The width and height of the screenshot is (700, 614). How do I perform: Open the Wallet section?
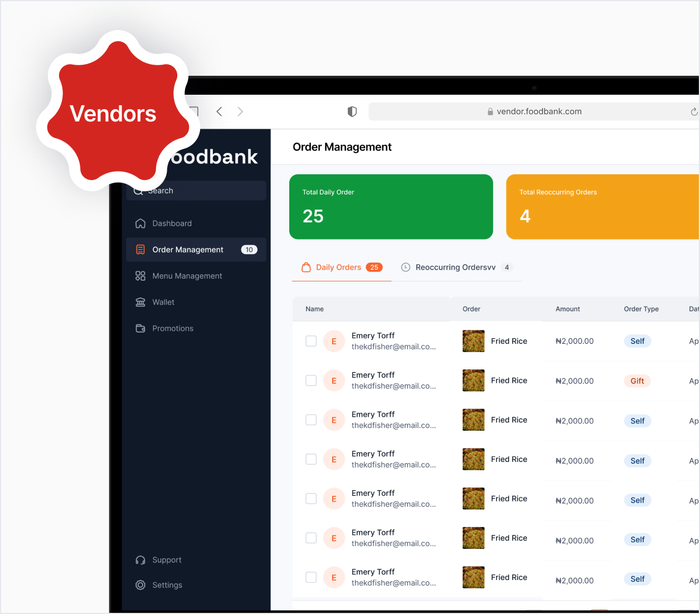(163, 302)
